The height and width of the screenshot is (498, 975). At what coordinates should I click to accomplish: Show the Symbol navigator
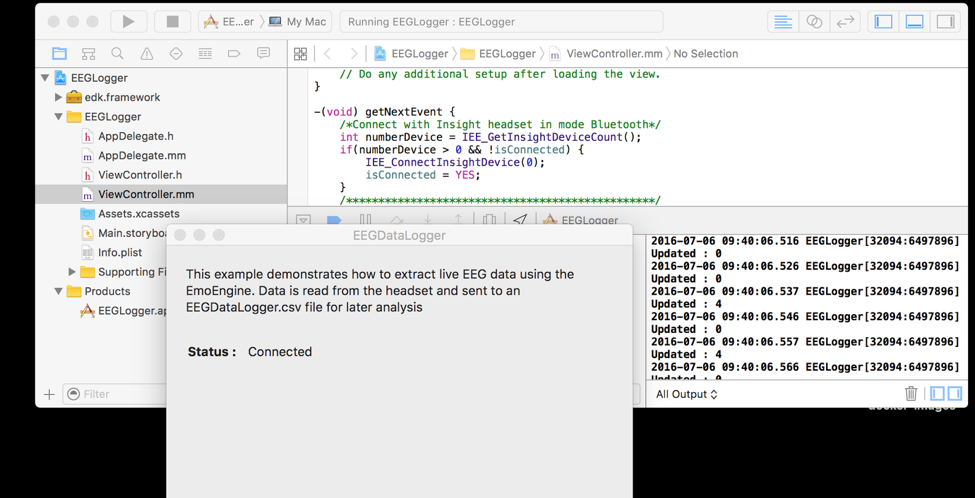[88, 53]
